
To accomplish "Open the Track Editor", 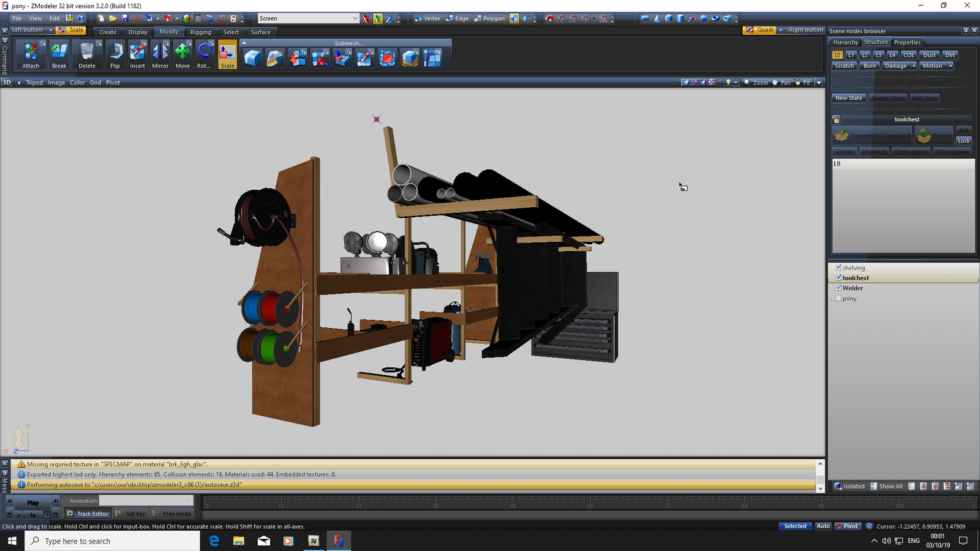I will (88, 514).
